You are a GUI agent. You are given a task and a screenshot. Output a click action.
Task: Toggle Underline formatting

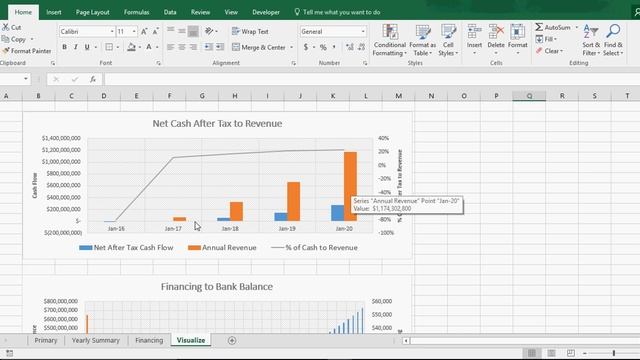click(x=87, y=47)
